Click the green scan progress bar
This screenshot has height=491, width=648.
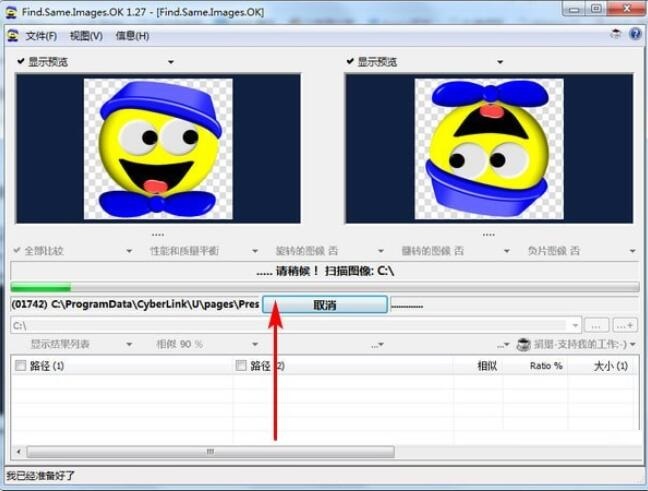[x=325, y=287]
